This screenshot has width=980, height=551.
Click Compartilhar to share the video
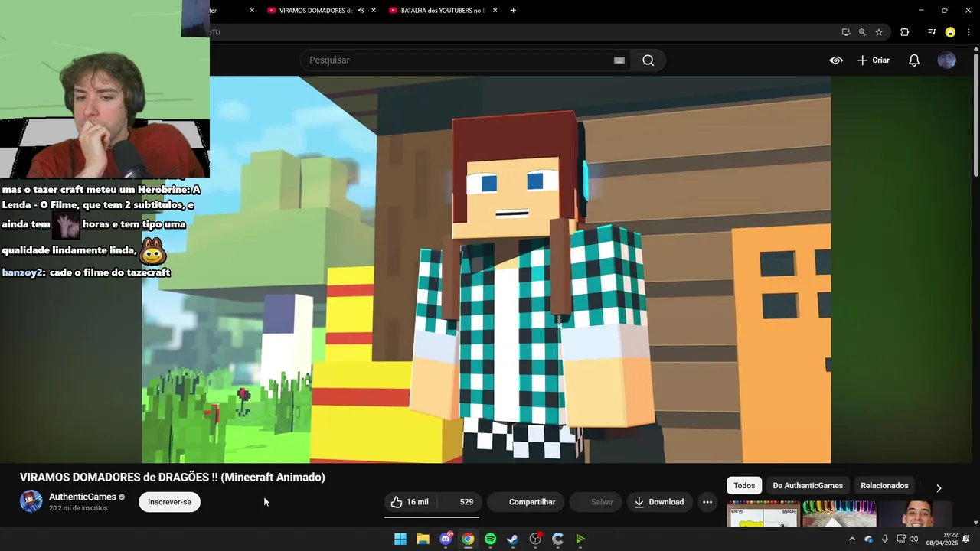(525, 502)
